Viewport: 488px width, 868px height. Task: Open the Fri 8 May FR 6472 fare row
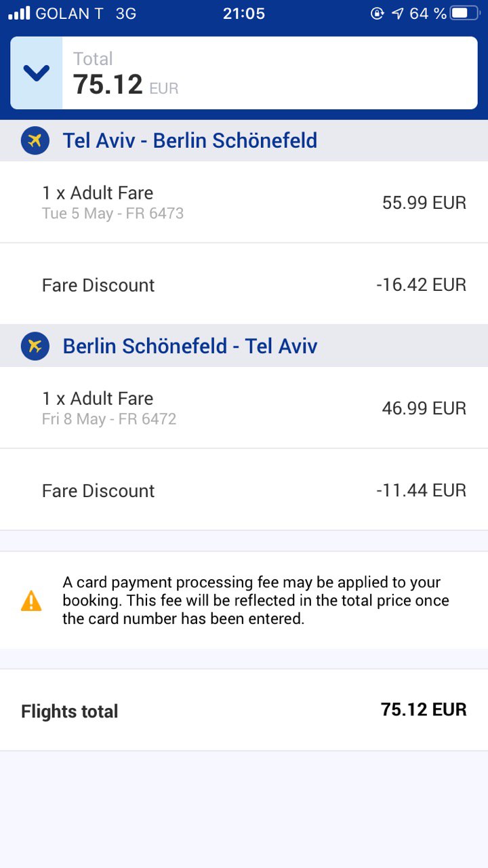coord(244,408)
